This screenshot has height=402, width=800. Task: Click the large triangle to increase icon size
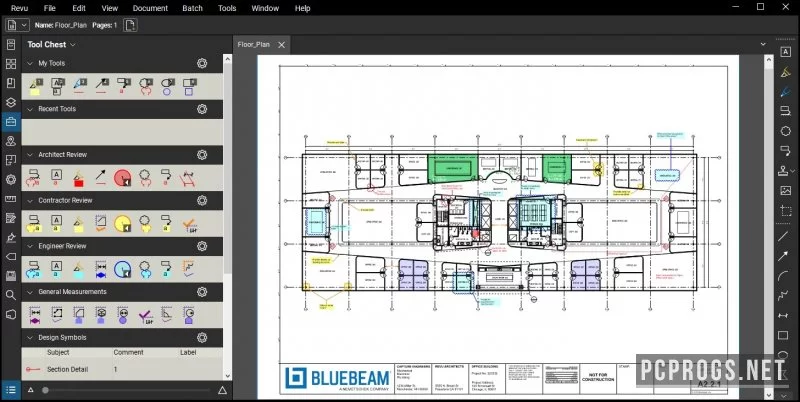point(222,390)
